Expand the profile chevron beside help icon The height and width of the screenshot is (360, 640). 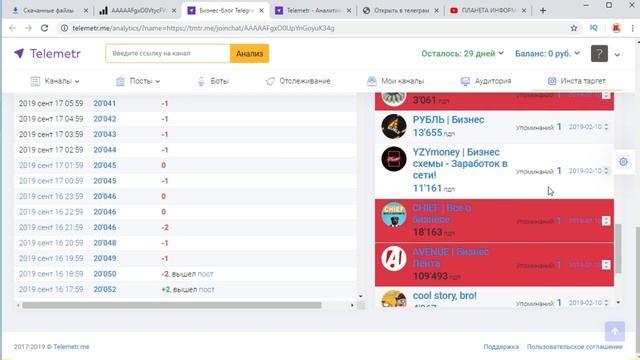617,54
